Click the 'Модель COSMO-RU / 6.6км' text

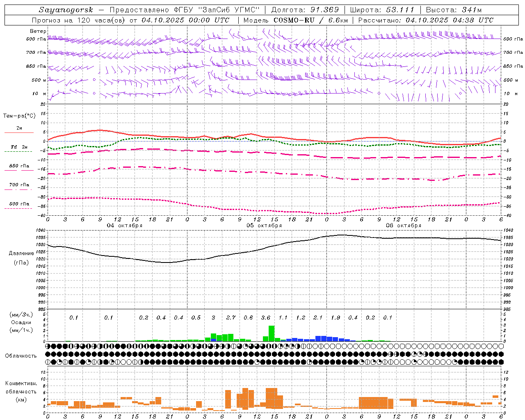point(296,20)
